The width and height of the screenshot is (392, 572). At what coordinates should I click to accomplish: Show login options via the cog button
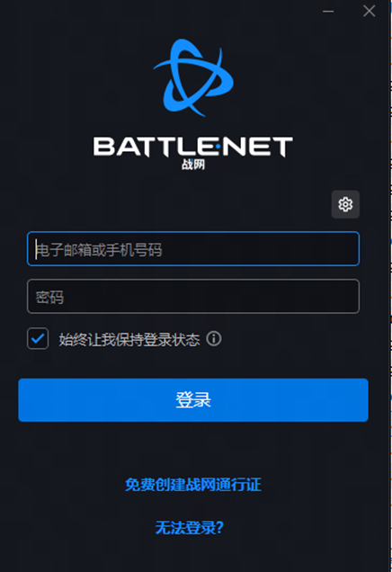pos(345,204)
